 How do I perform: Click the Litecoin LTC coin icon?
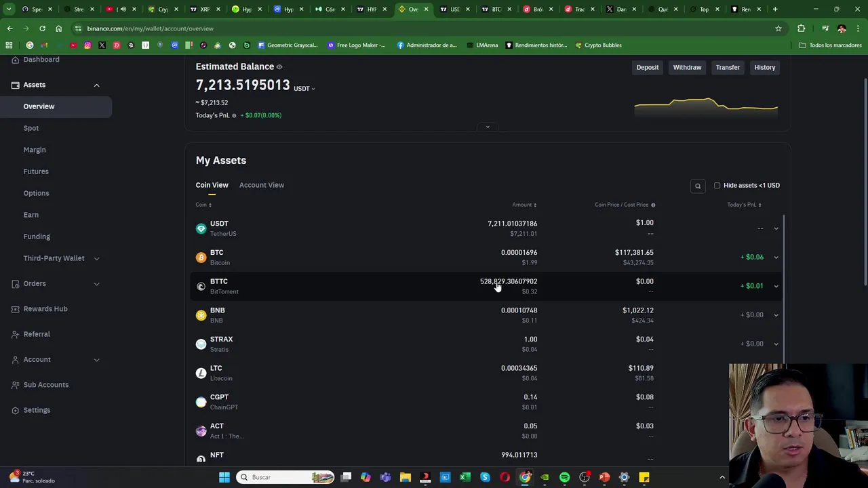click(201, 373)
